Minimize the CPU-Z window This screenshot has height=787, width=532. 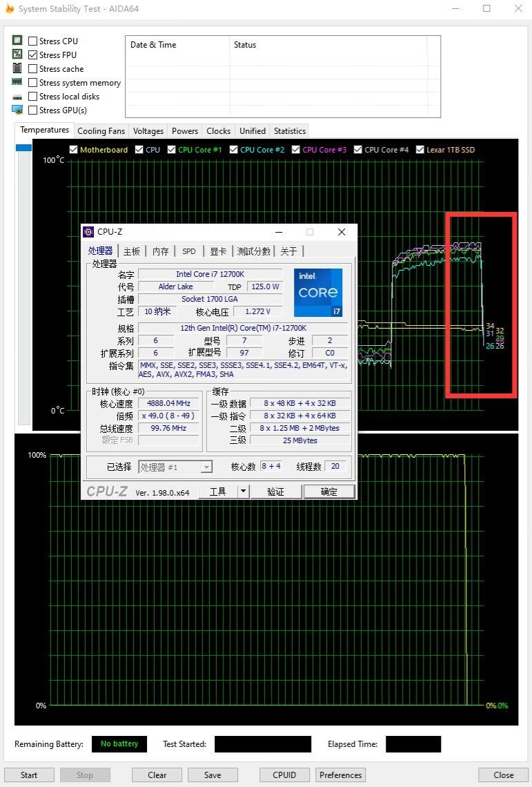[x=279, y=231]
